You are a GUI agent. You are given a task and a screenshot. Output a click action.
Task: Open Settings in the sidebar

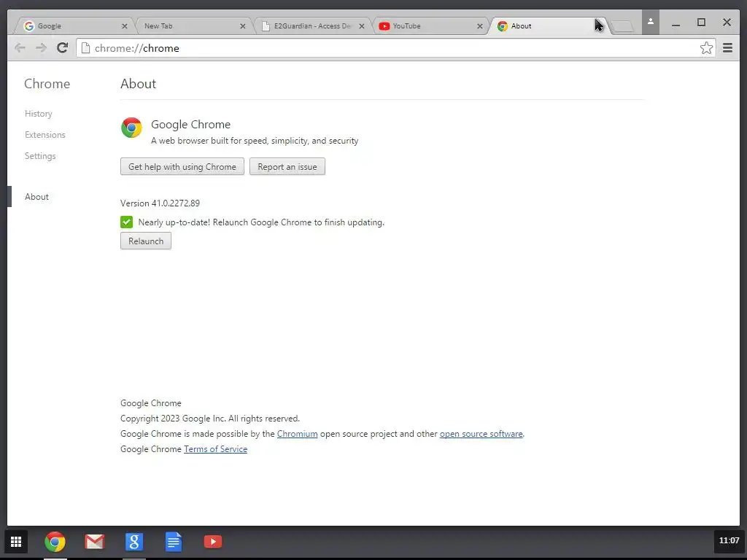click(40, 156)
